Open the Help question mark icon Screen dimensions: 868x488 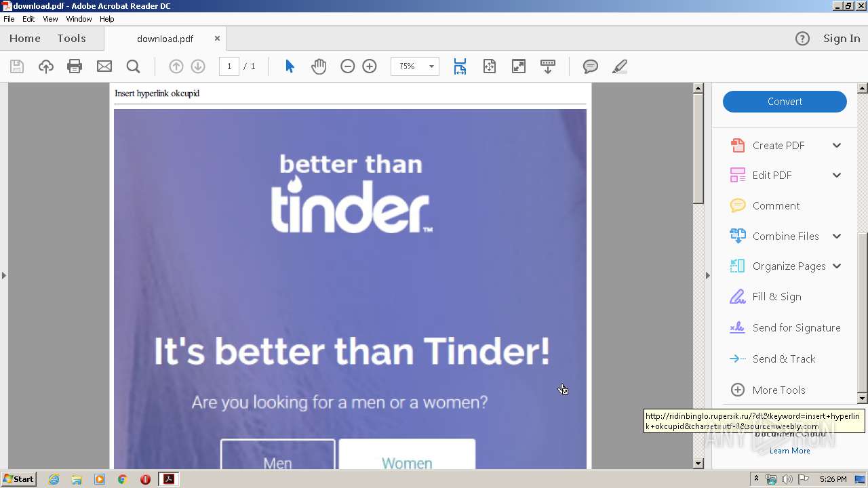(x=802, y=39)
